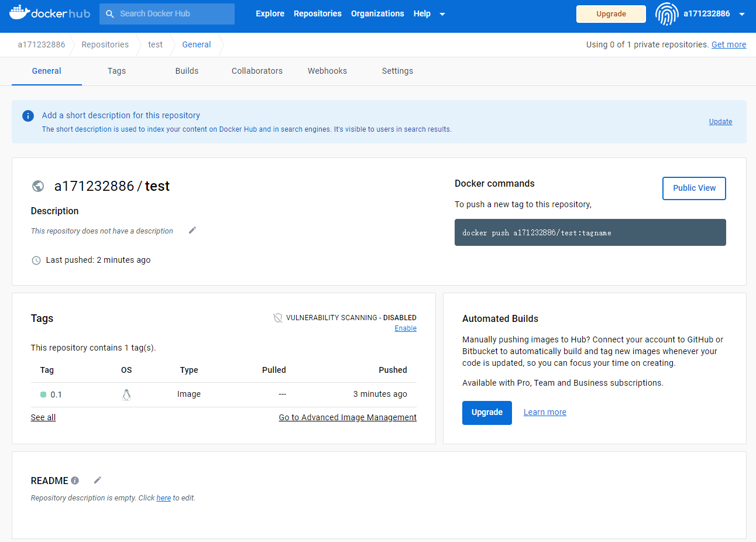Click the Type column header
This screenshot has height=542, width=756.
click(189, 370)
